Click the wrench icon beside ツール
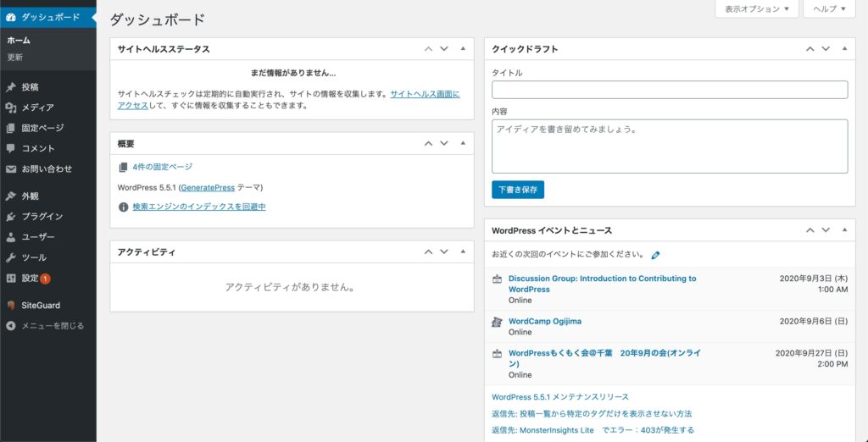Image resolution: width=868 pixels, height=442 pixels. pyautogui.click(x=10, y=257)
